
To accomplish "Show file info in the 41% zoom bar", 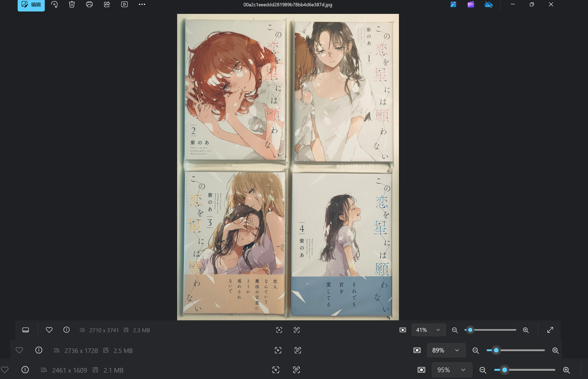I will click(66, 330).
